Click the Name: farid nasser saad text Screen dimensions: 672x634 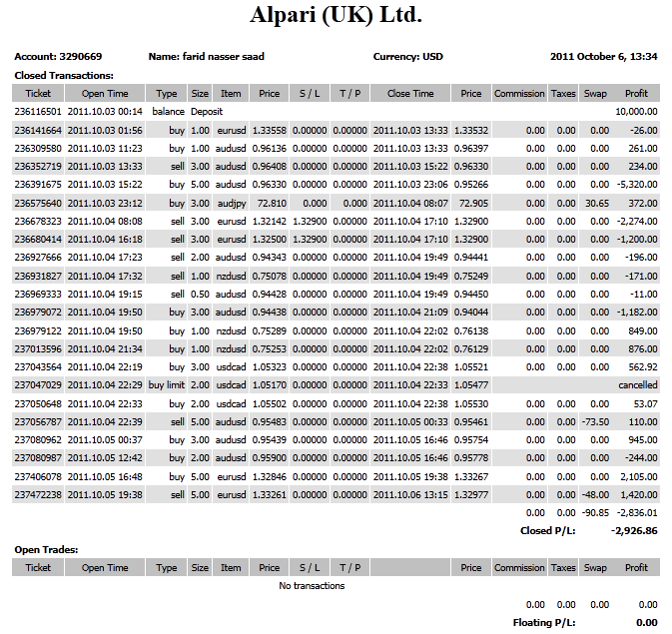pyautogui.click(x=206, y=57)
